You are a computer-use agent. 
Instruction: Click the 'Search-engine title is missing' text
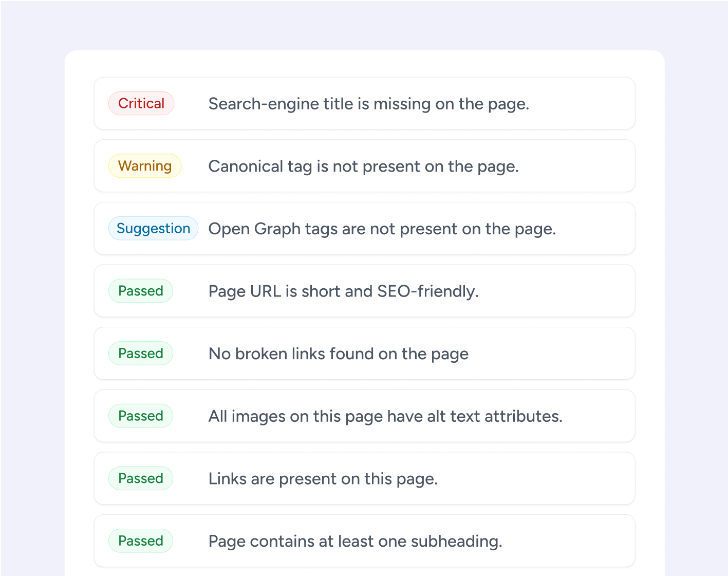368,104
